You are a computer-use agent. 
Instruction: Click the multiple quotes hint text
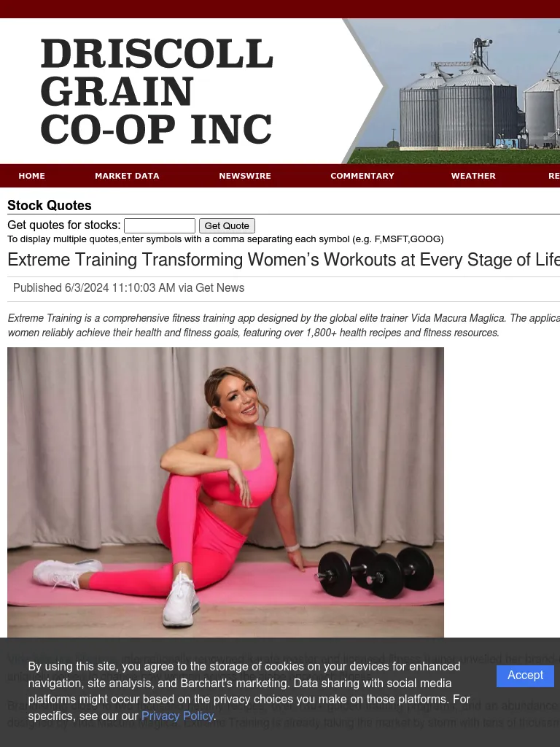[x=226, y=239]
